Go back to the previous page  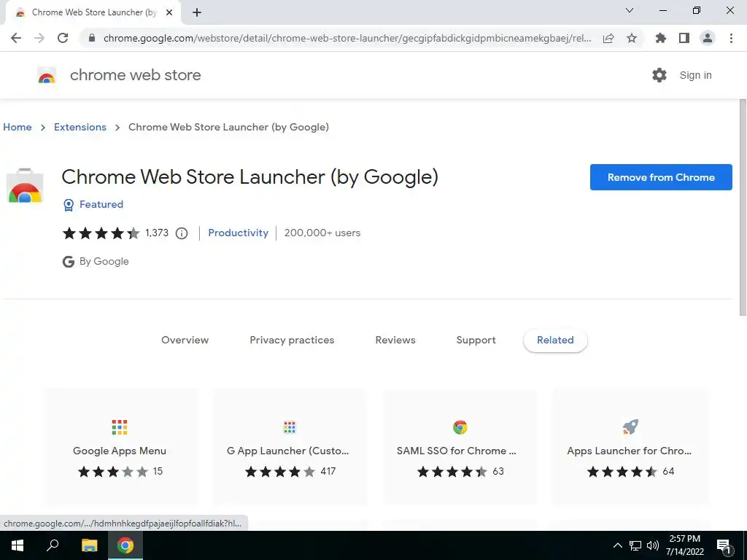16,38
